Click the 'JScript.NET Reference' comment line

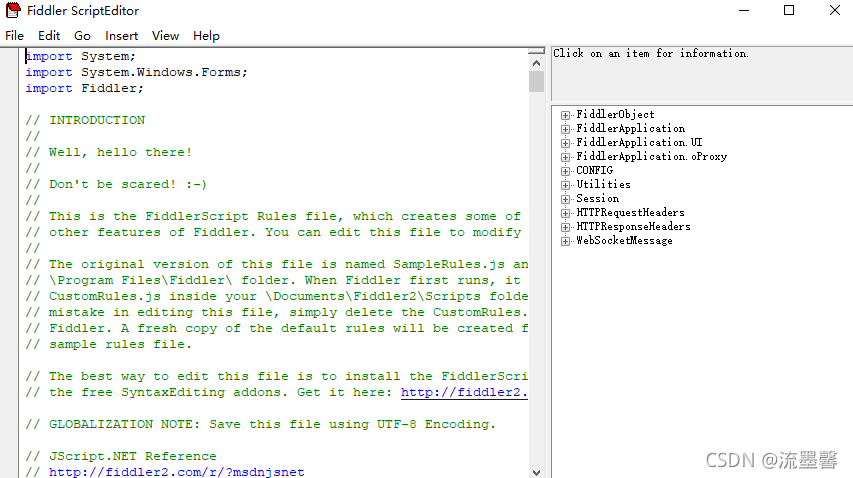pyautogui.click(x=121, y=456)
